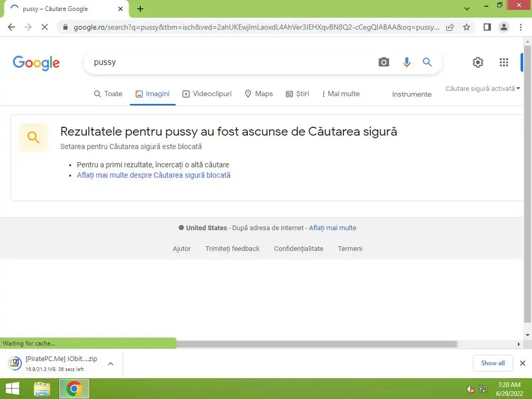This screenshot has height=399, width=532.
Task: Click the vertical scrollbar thumb
Action: pos(527,183)
